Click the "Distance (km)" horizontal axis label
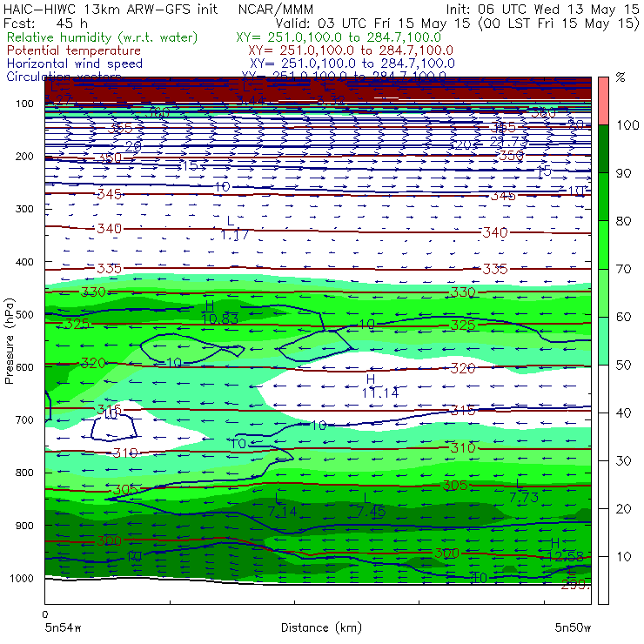 tap(321, 627)
